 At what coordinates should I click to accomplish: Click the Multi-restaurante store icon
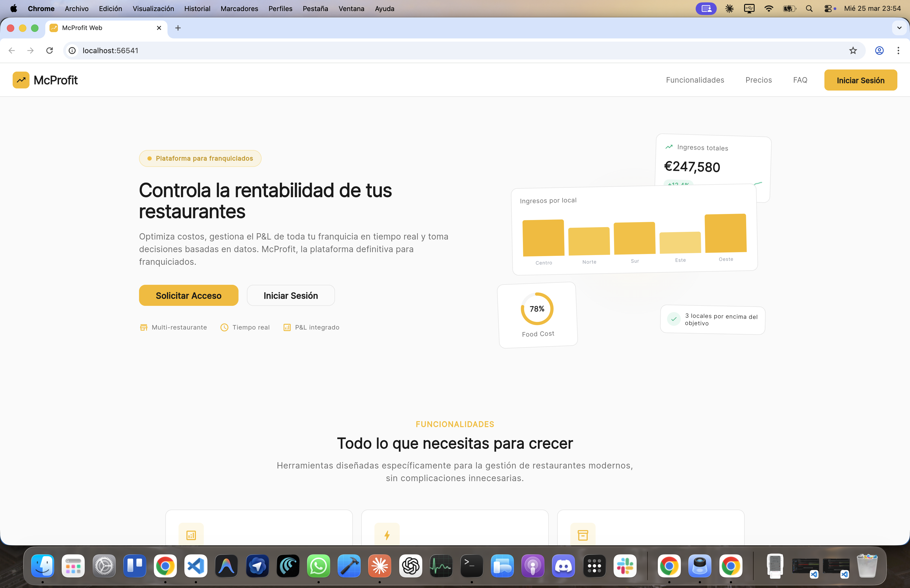pos(144,327)
